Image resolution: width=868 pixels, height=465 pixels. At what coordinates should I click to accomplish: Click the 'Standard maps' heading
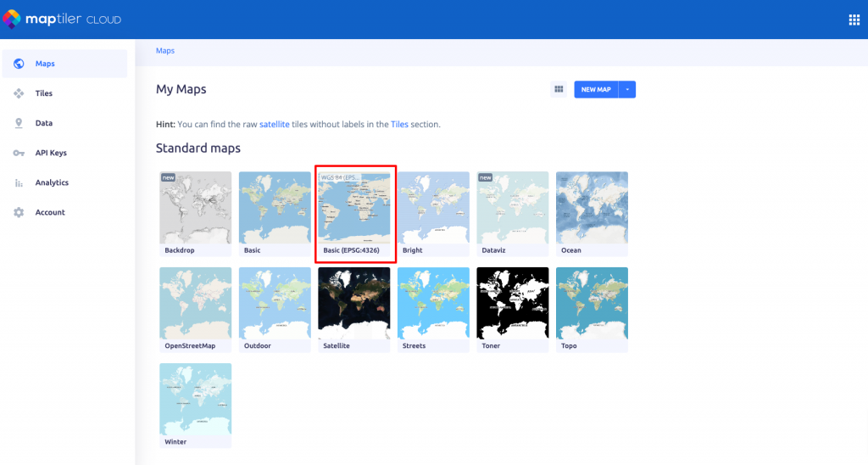coord(198,148)
